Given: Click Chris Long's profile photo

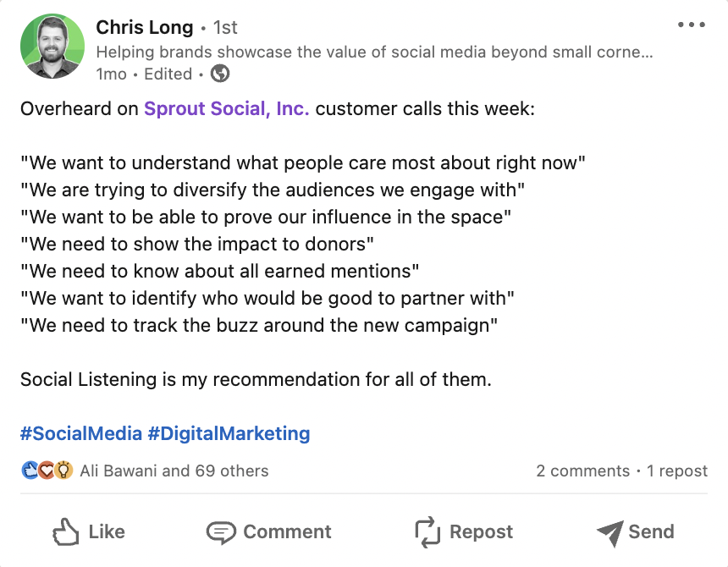Looking at the screenshot, I should [x=52, y=48].
